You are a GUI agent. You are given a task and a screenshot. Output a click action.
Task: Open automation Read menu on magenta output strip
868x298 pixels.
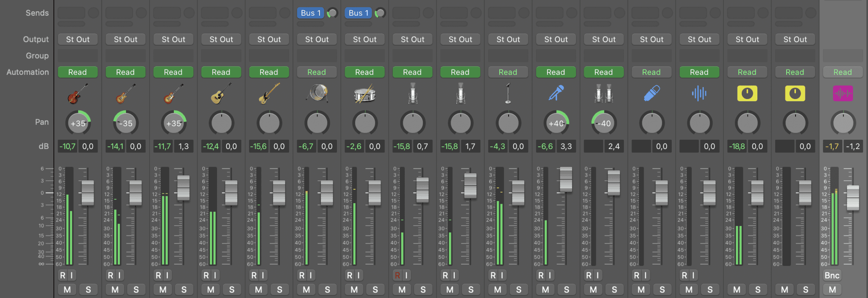tap(843, 72)
